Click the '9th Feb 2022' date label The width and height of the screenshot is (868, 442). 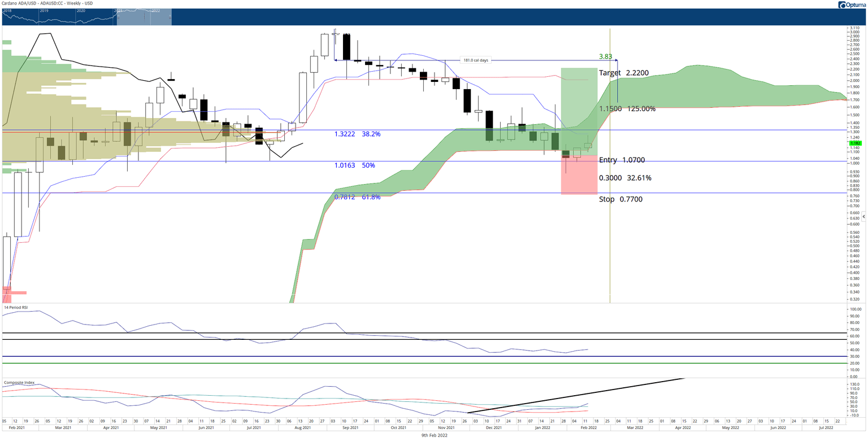click(x=434, y=435)
